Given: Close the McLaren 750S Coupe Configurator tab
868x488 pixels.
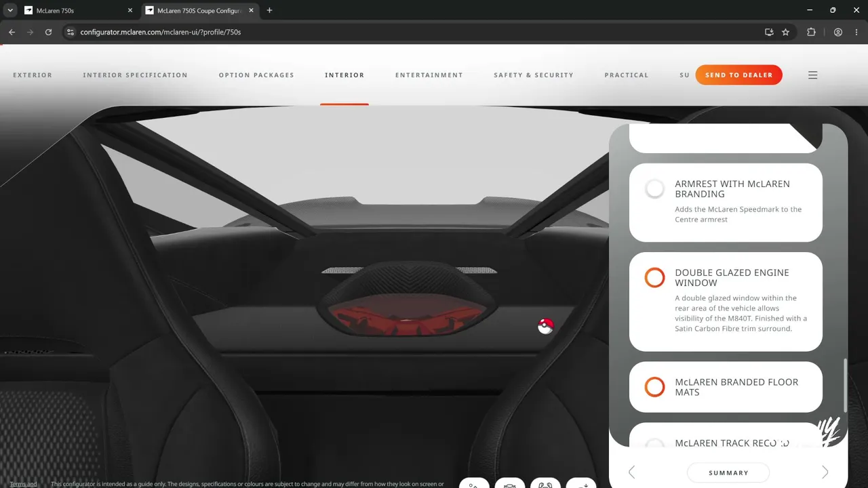Looking at the screenshot, I should [251, 10].
